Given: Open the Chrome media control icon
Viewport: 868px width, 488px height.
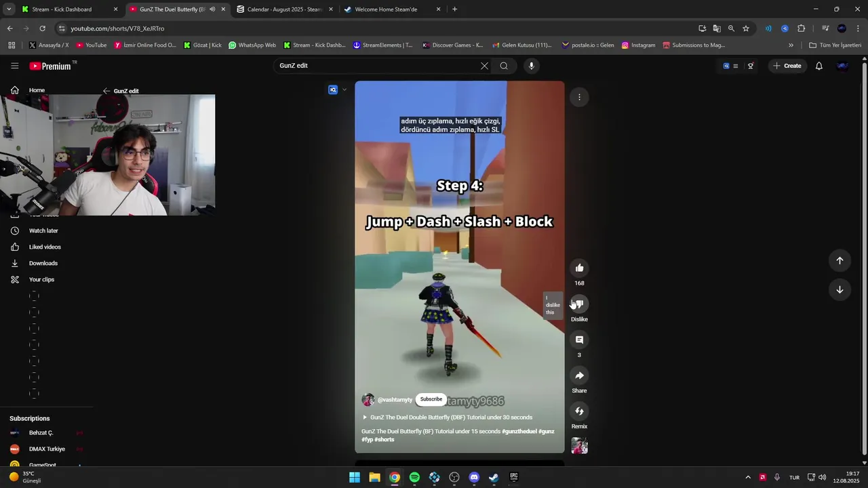Looking at the screenshot, I should click(x=825, y=28).
